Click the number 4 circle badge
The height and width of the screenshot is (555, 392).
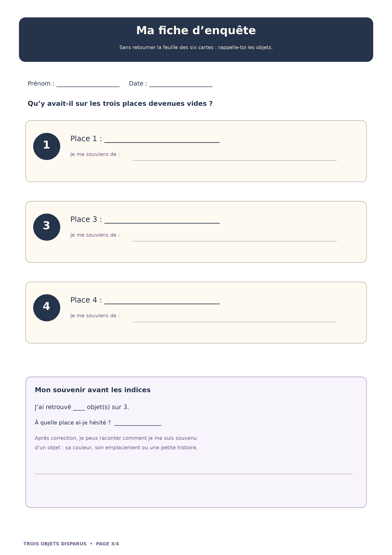[47, 308]
